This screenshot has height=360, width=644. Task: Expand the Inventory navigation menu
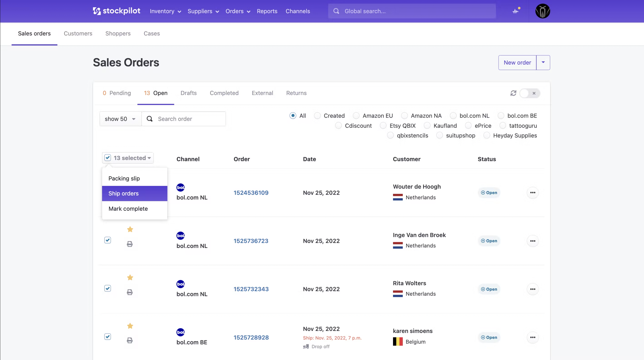(x=165, y=11)
